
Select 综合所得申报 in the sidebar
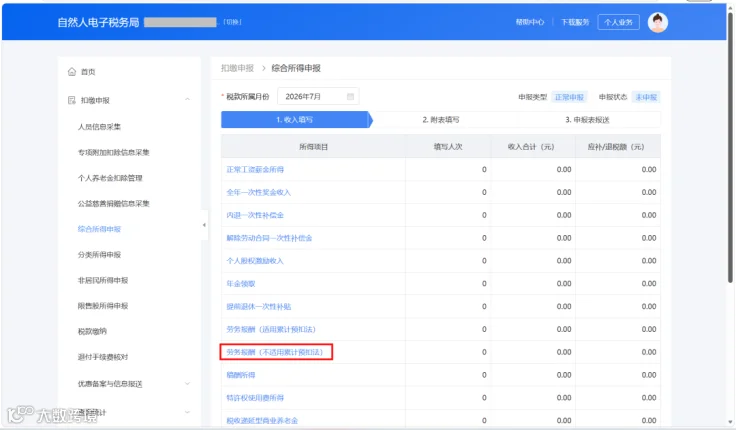tap(99, 229)
